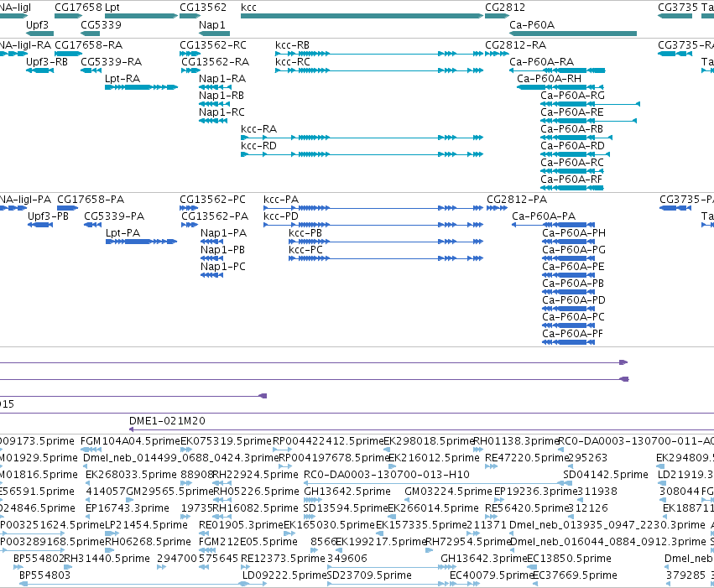The image size is (714, 588).
Task: Open transcript kcc-RC
Action: [292, 62]
